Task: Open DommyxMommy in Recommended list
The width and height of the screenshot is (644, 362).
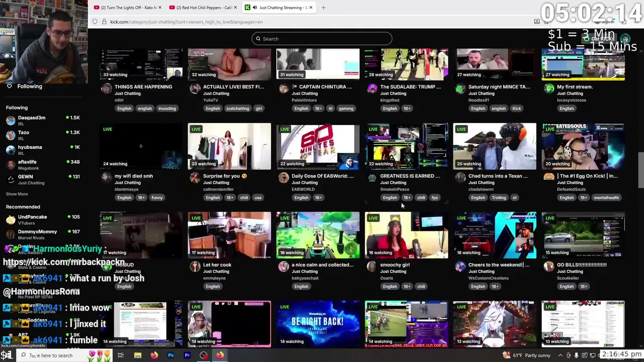Action: 43,234
